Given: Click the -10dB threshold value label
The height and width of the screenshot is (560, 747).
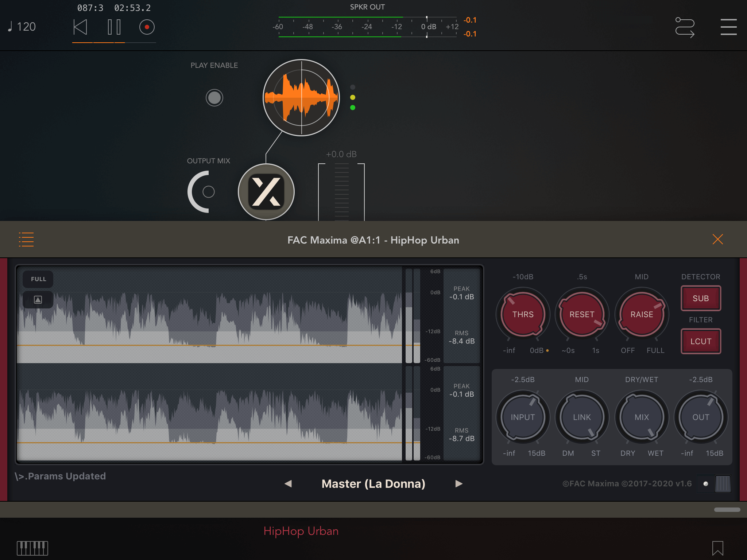Looking at the screenshot, I should coord(523,277).
